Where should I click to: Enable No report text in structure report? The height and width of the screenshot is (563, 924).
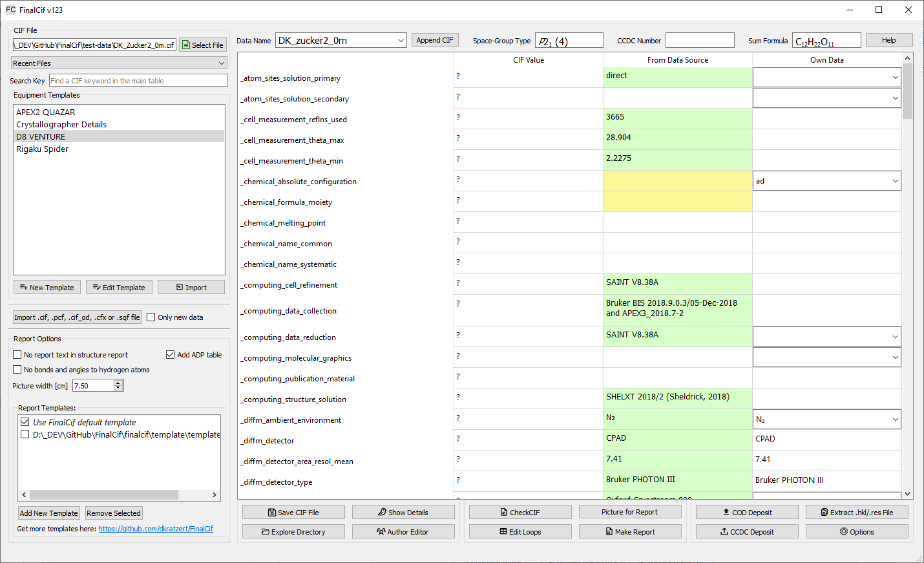(17, 355)
